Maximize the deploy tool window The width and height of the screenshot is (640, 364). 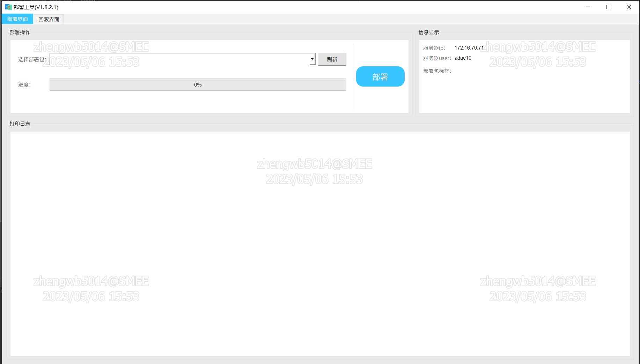pyautogui.click(x=608, y=7)
